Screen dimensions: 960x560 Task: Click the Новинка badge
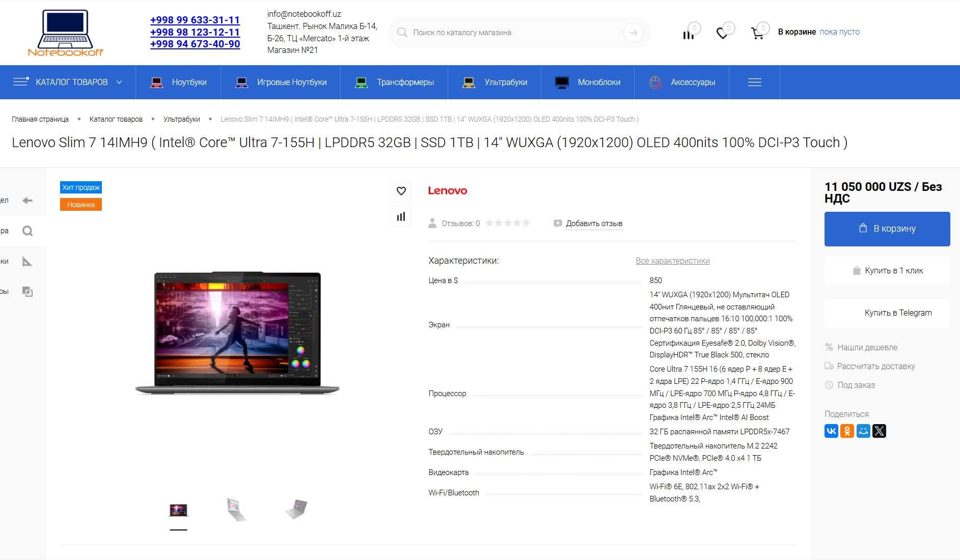(81, 205)
